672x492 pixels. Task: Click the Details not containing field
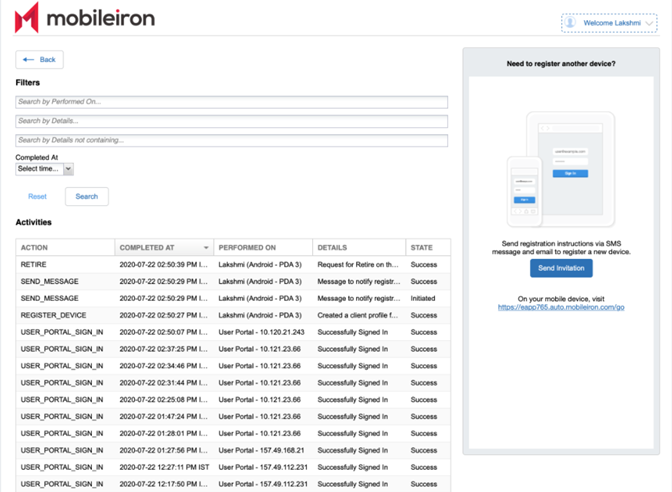point(231,141)
